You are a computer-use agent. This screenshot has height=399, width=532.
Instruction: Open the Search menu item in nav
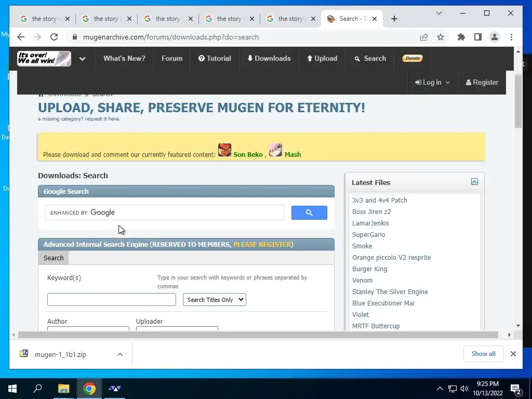point(370,58)
